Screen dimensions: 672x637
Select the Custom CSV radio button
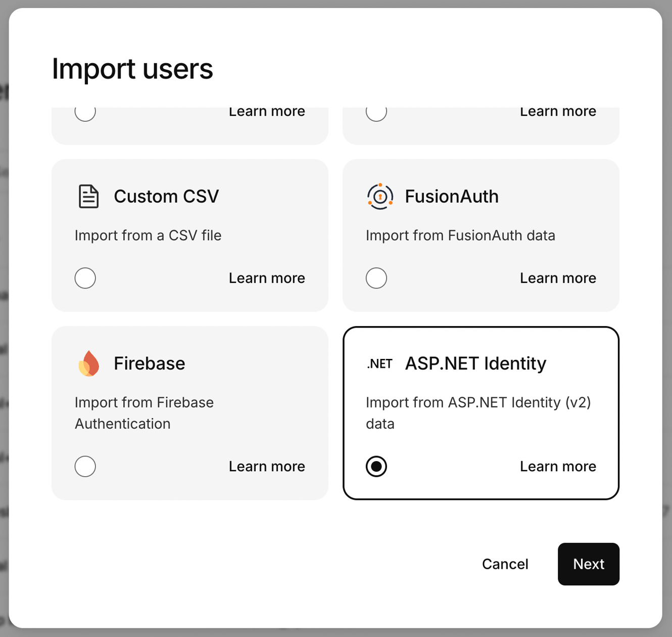coord(85,278)
